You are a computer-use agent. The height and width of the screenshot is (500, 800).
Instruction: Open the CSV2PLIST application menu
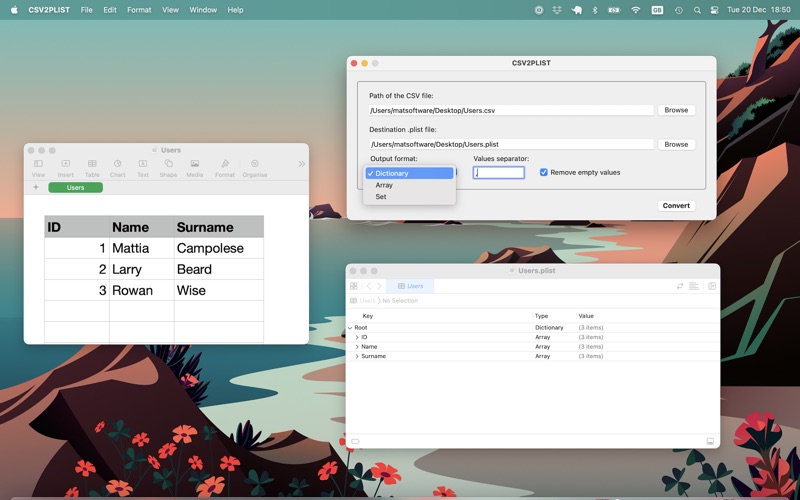click(x=49, y=10)
